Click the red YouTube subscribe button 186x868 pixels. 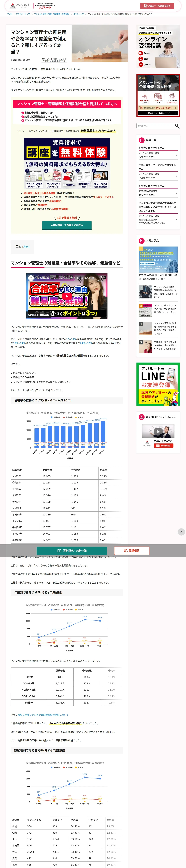[x=164, y=445]
